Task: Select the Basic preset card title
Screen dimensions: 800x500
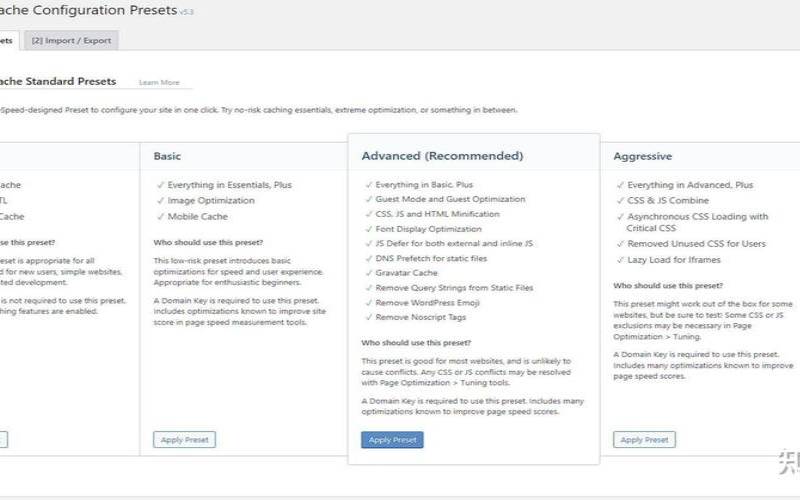Action: point(167,157)
